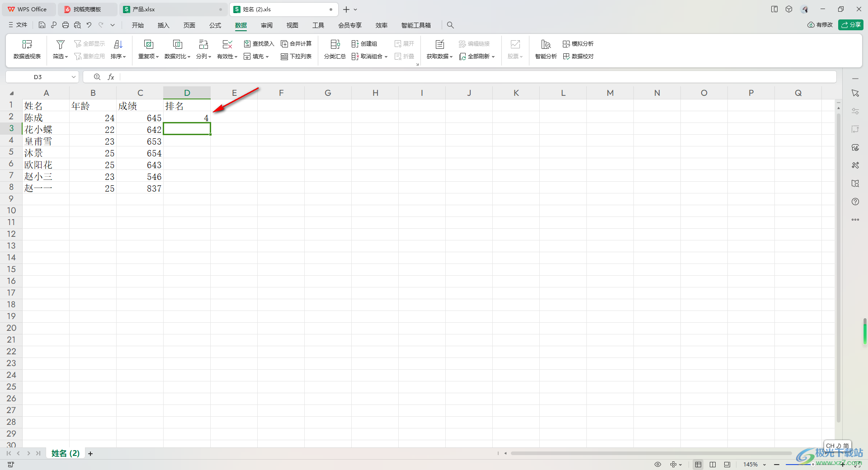
Task: Click the green 分享 share button
Action: tap(850, 25)
